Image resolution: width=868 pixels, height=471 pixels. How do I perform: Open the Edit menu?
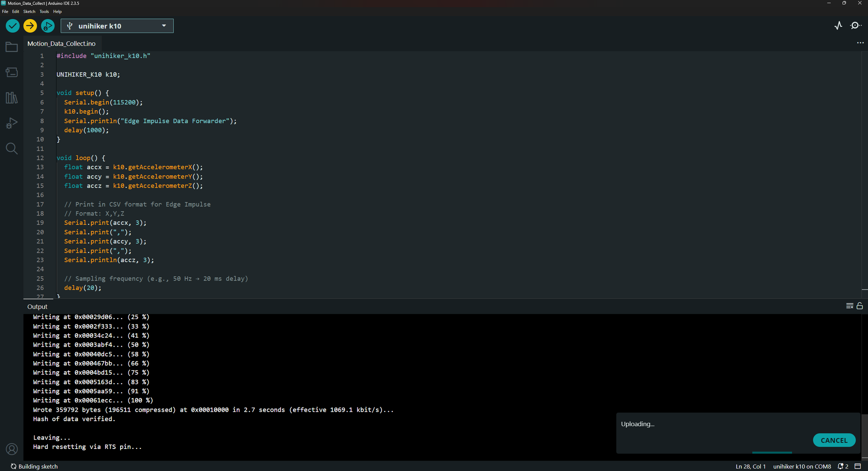click(x=16, y=12)
